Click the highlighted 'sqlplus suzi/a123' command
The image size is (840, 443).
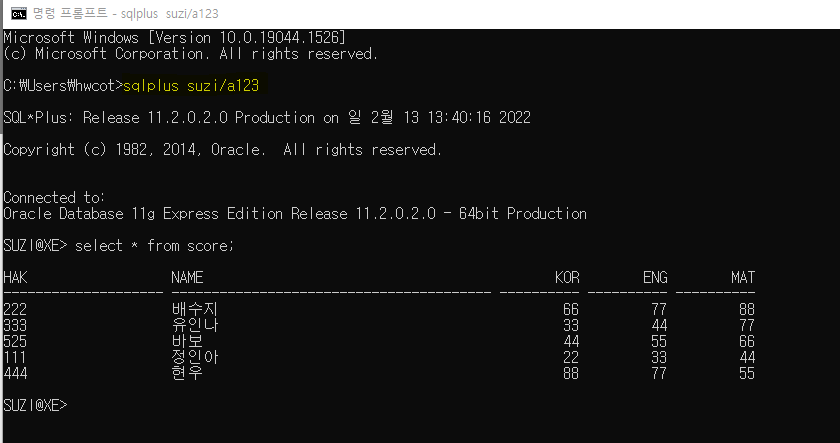[191, 86]
